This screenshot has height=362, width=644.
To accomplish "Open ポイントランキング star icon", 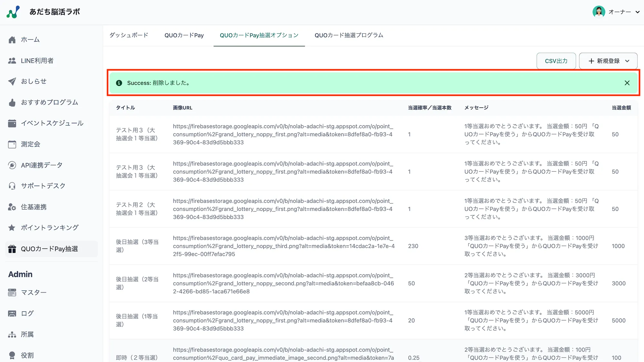I will click(12, 228).
